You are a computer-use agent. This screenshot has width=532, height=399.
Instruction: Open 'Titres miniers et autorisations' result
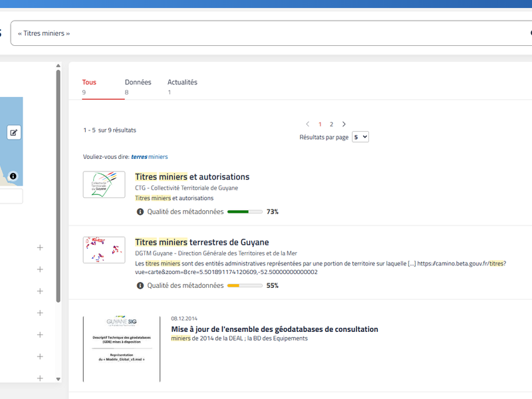[192, 177]
